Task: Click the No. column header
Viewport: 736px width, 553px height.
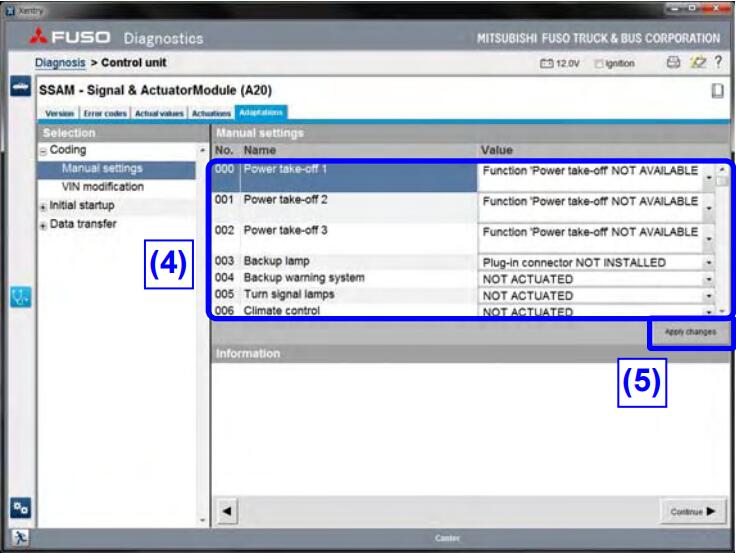Action: point(224,150)
